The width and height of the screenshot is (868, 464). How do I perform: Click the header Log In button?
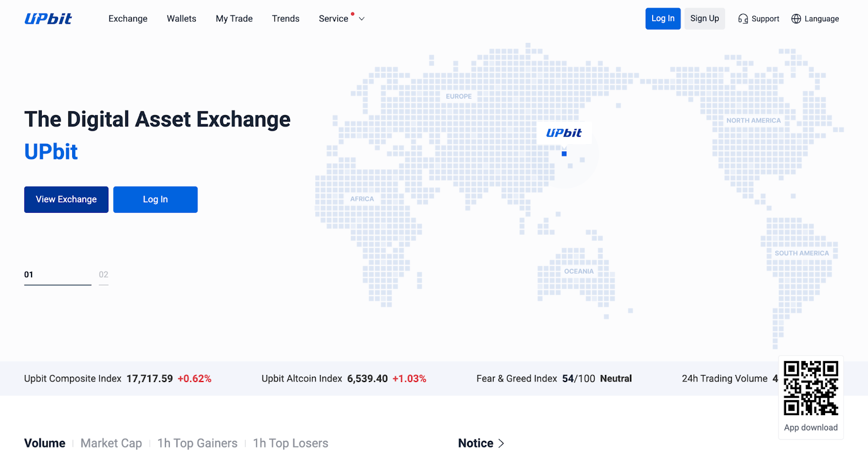(663, 18)
